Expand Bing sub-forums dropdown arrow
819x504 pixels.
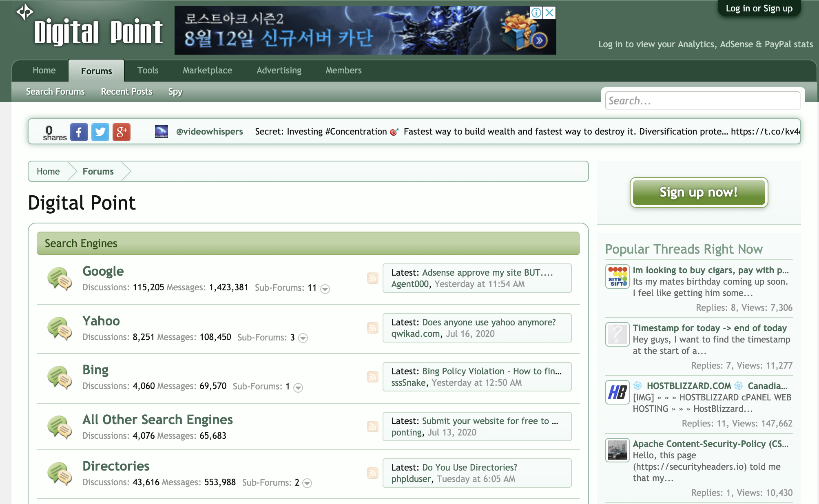tap(298, 387)
